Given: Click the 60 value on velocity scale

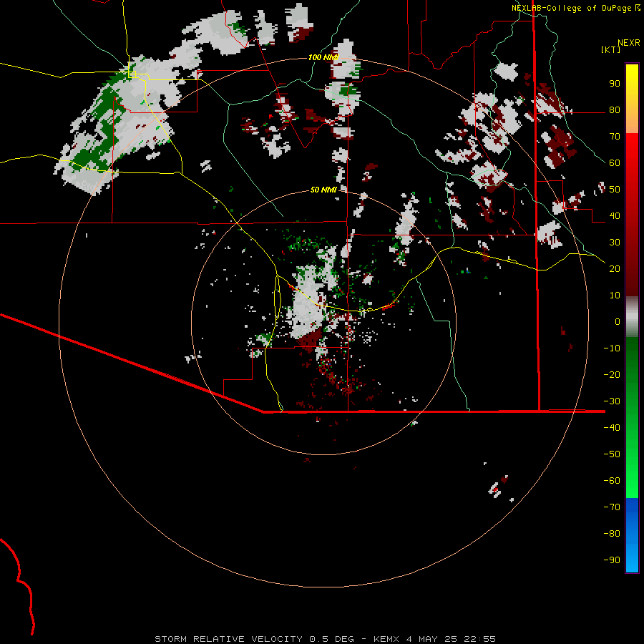Looking at the screenshot, I should click(615, 163).
